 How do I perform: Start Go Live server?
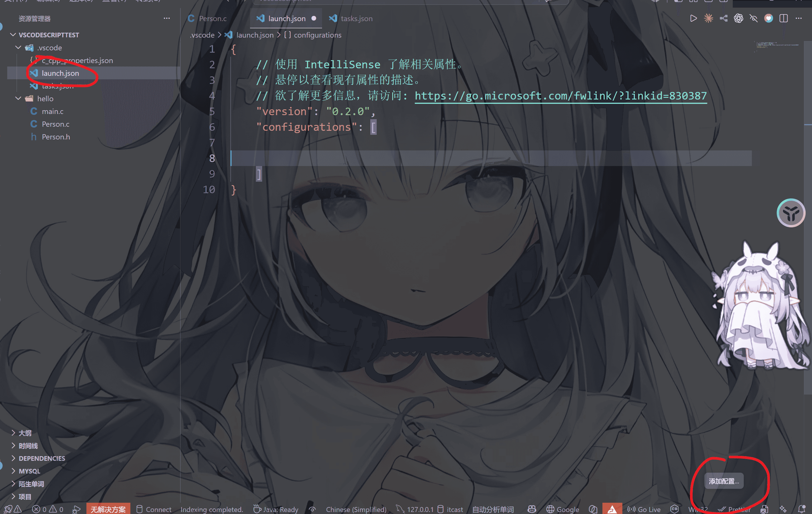(644, 509)
